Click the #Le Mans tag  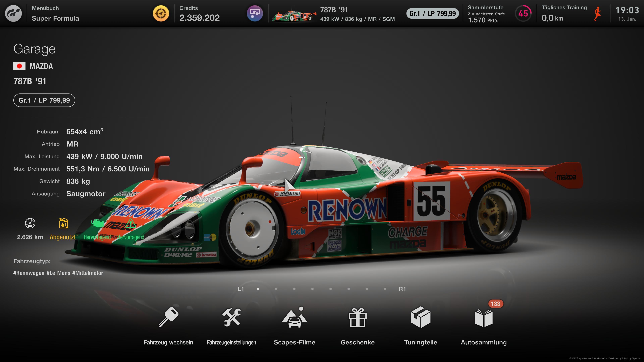[x=58, y=273]
